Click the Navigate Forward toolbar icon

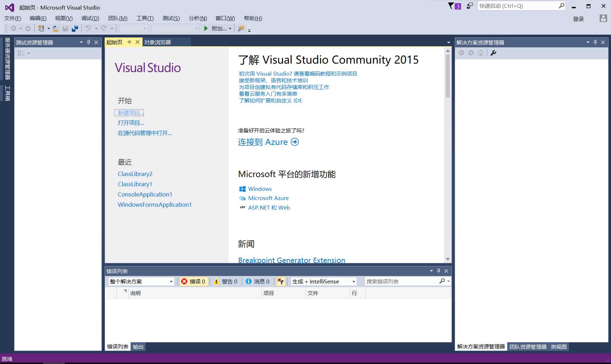28,28
